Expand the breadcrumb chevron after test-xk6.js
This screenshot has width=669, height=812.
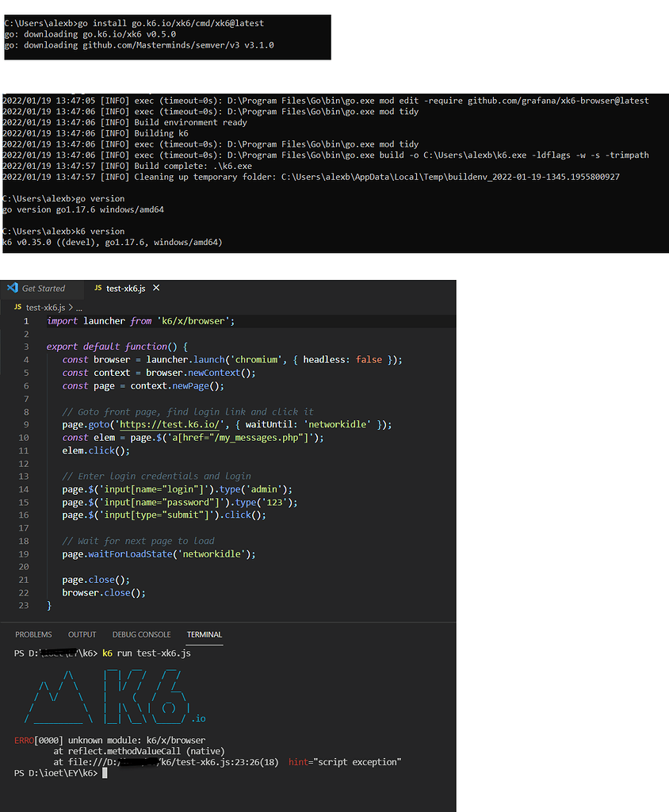click(71, 308)
